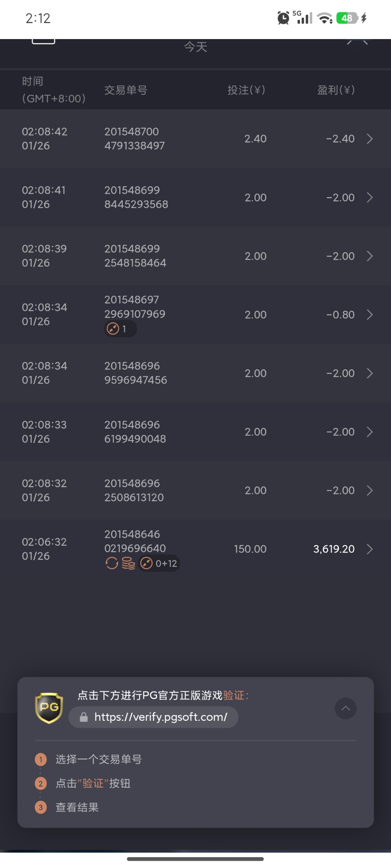The height and width of the screenshot is (868, 391).
Task: Tap the 交易单号 column header
Action: click(x=126, y=90)
